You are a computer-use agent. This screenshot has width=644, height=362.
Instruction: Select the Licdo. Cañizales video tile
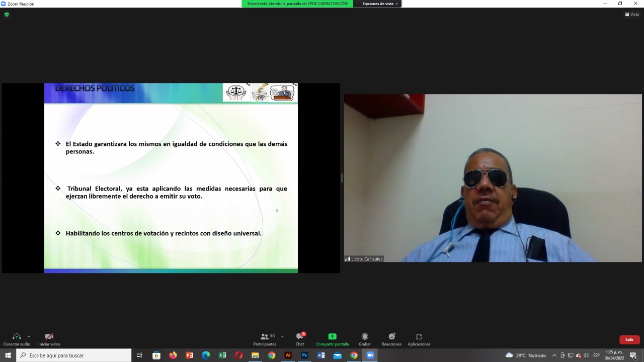click(x=493, y=178)
